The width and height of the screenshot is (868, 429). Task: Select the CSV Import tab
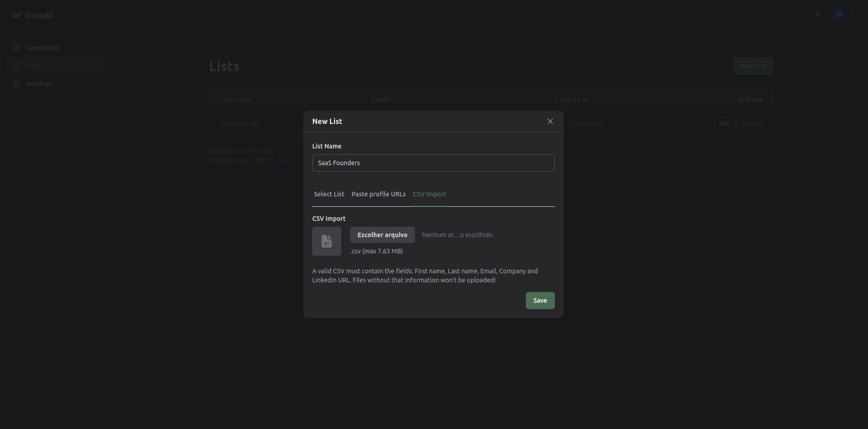(429, 194)
